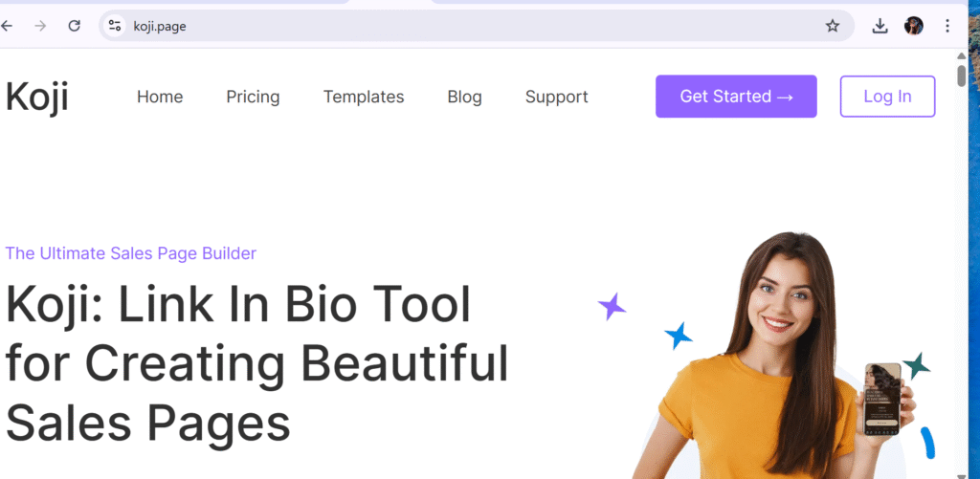This screenshot has height=479, width=980.
Task: Click the scrollbar up arrow
Action: tap(961, 56)
